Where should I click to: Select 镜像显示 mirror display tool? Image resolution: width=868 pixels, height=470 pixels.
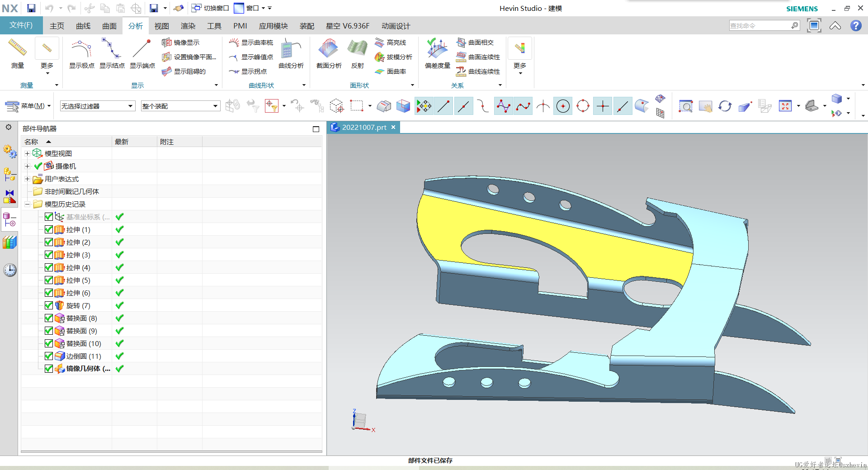coord(181,43)
